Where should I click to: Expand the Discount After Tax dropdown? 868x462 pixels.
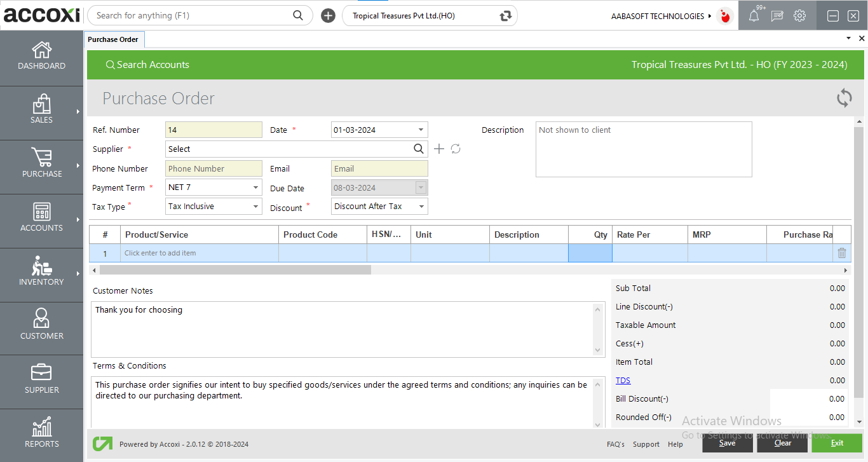421,207
